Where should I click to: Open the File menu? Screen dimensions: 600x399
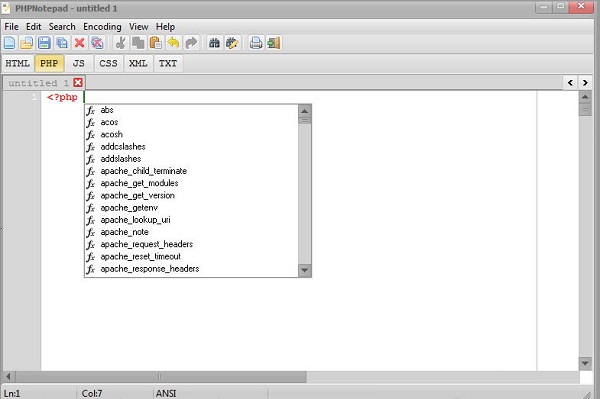pos(11,27)
